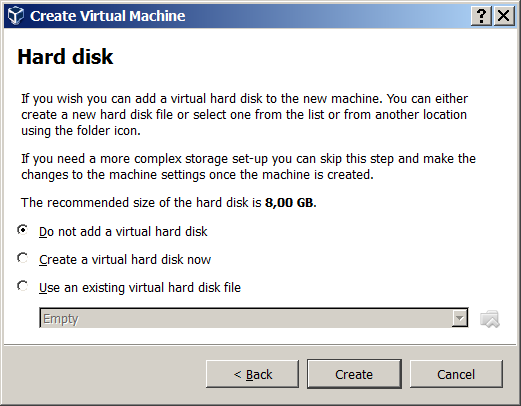The height and width of the screenshot is (406, 521).
Task: Go back with the Back button
Action: pyautogui.click(x=252, y=374)
